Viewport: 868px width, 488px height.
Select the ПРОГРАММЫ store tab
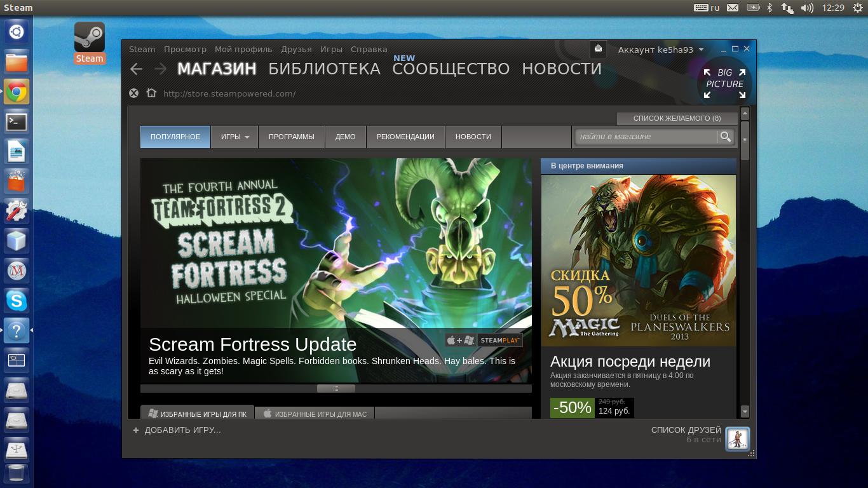click(292, 137)
